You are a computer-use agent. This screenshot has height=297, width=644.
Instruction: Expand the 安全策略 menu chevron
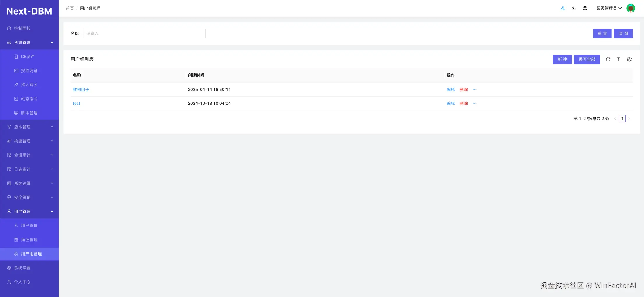pyautogui.click(x=52, y=197)
